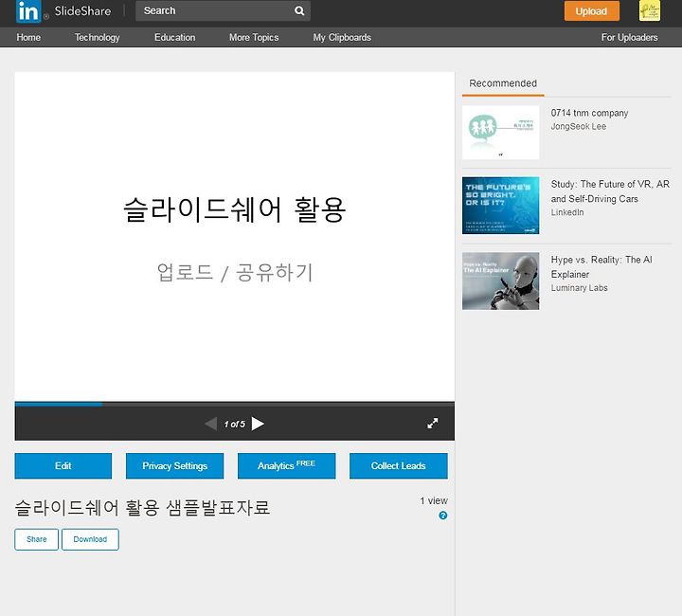Click the orange Upload button
The image size is (682, 616).
coord(591,10)
